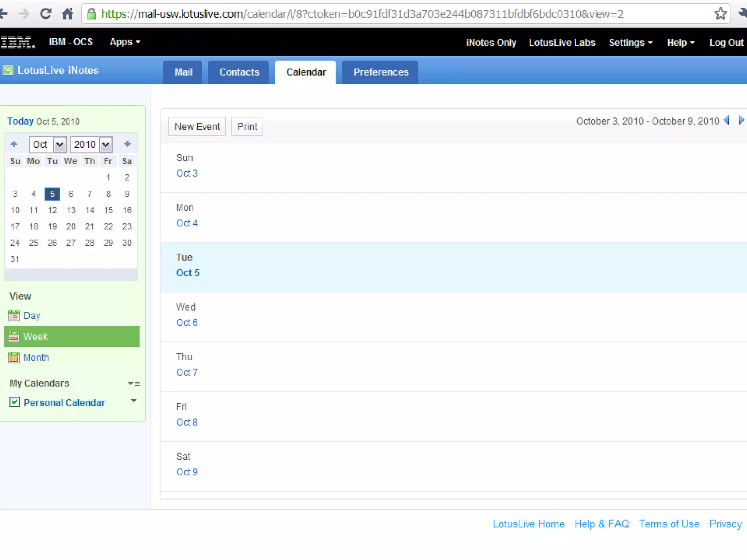Image resolution: width=747 pixels, height=560 pixels.
Task: Click mini calendar next month arrow
Action: click(x=127, y=144)
